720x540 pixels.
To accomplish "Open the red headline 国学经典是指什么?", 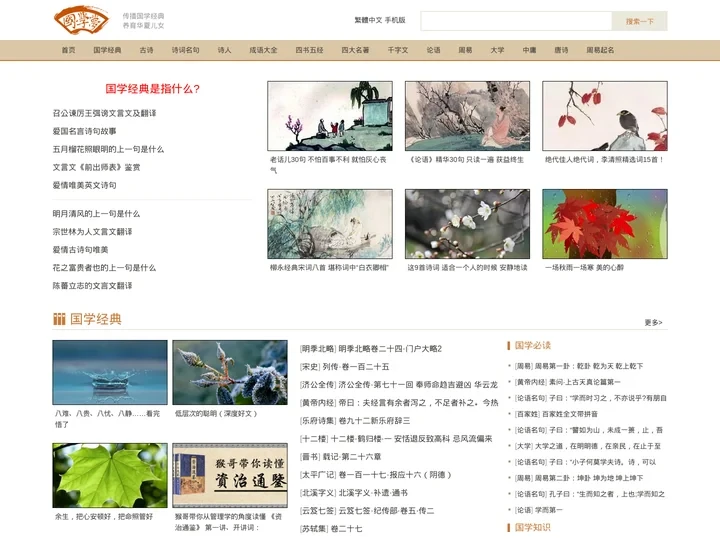I will coord(152,89).
